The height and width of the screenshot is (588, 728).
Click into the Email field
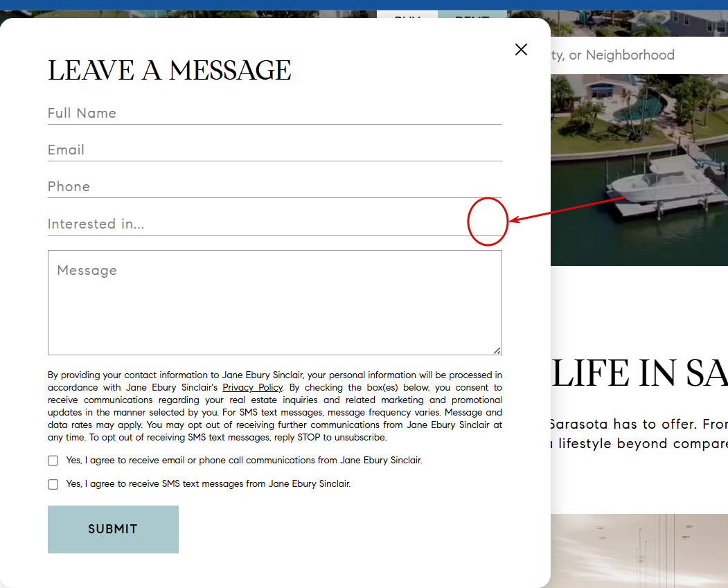click(275, 150)
